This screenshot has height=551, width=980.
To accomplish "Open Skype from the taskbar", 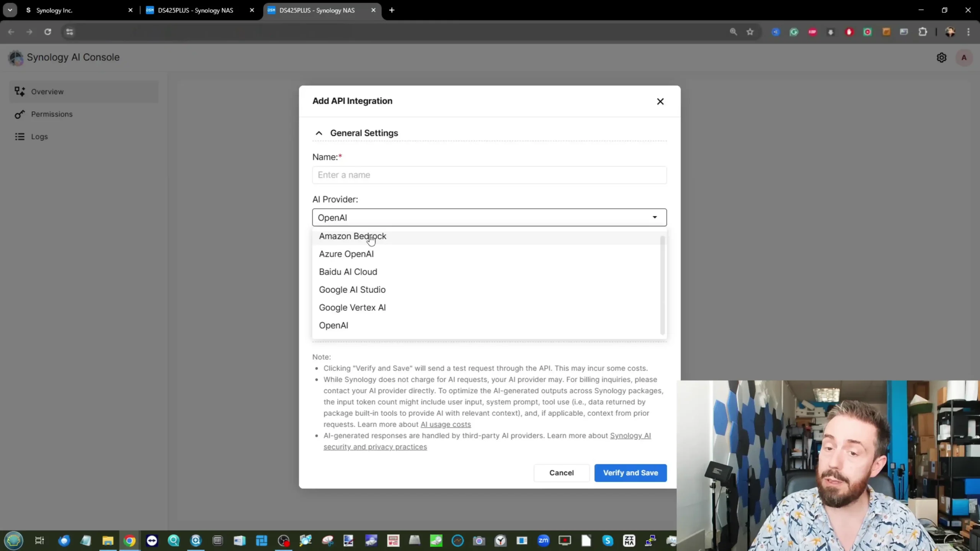I will [608, 540].
